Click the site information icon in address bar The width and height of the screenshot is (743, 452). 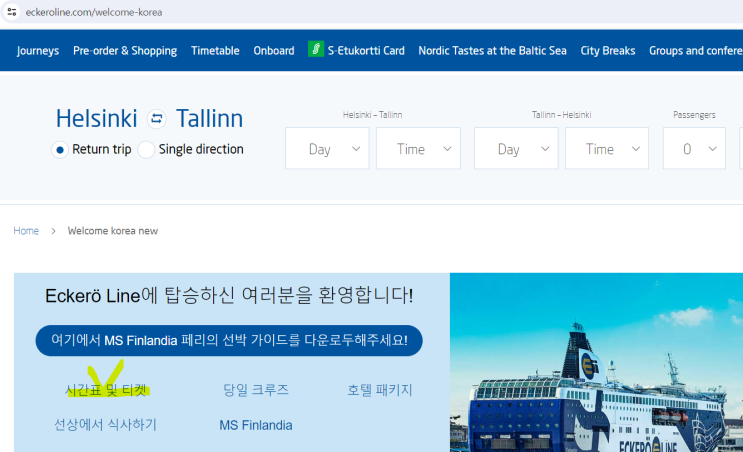pyautogui.click(x=12, y=12)
